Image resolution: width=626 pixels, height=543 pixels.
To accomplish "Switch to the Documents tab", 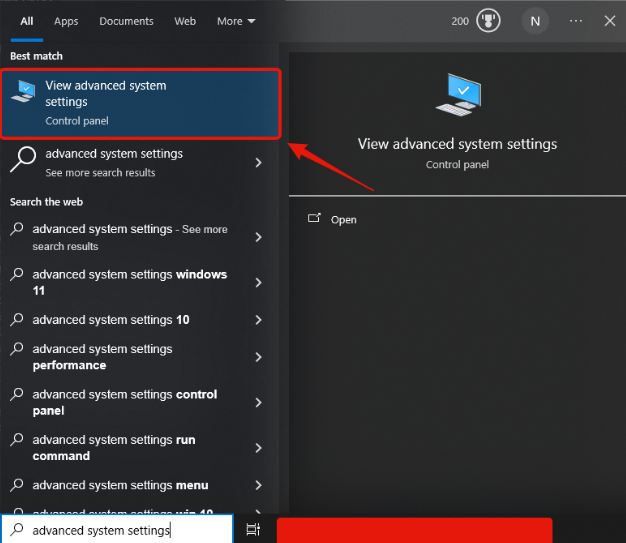I will [126, 21].
